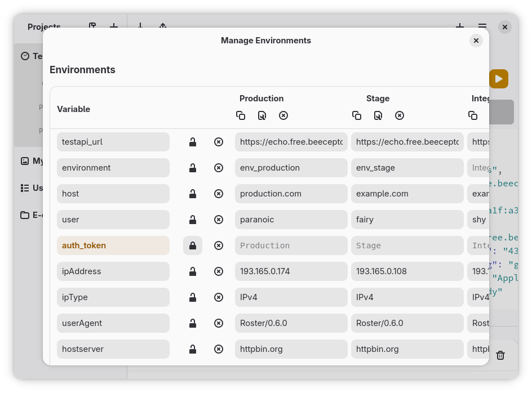Remove the host variable
This screenshot has width=532, height=393.
point(219,194)
